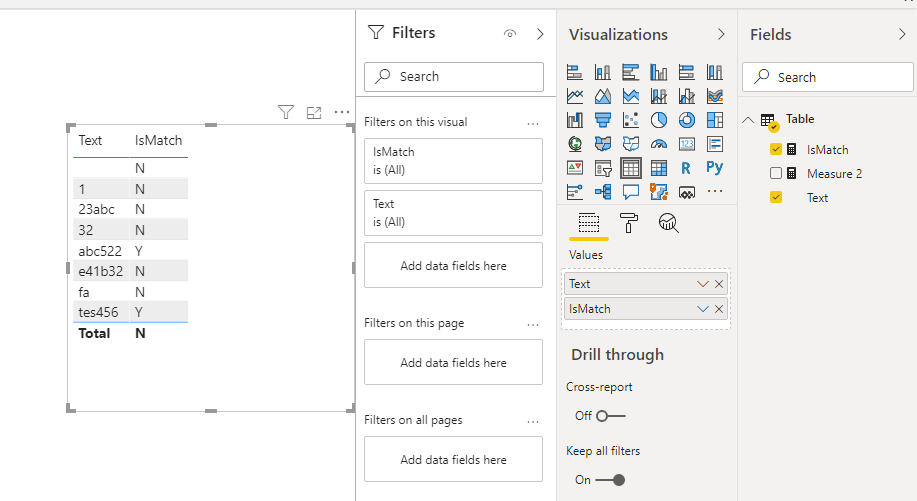The image size is (917, 501).
Task: Click the visual header filter icon
Action: (285, 112)
